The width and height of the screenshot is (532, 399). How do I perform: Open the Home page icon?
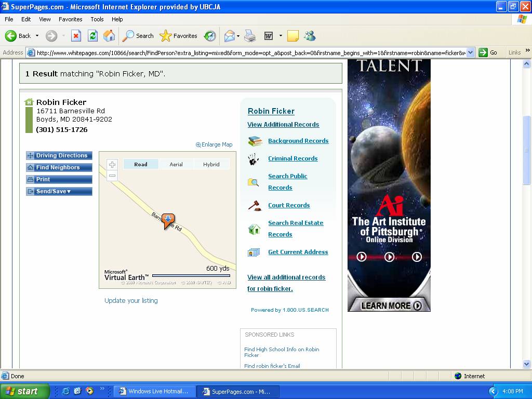[109, 36]
